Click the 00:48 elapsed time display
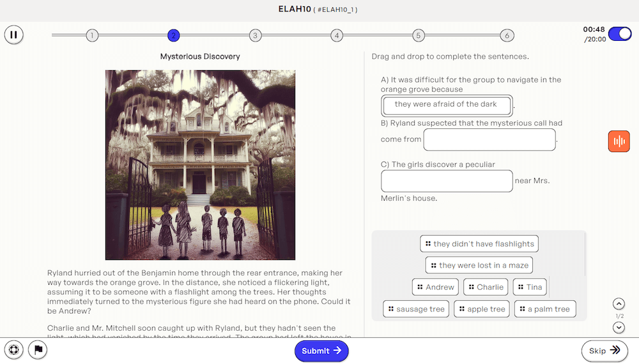This screenshot has width=639, height=364. click(594, 29)
